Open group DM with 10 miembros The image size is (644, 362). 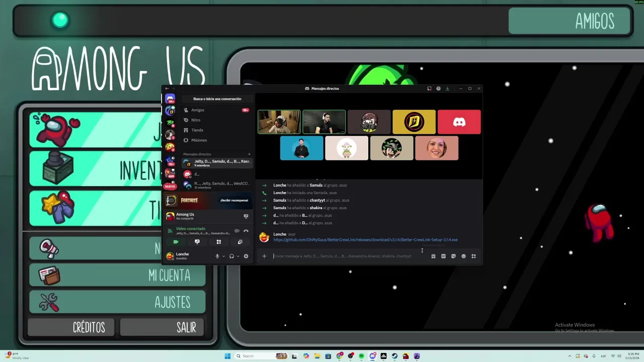[x=217, y=185]
